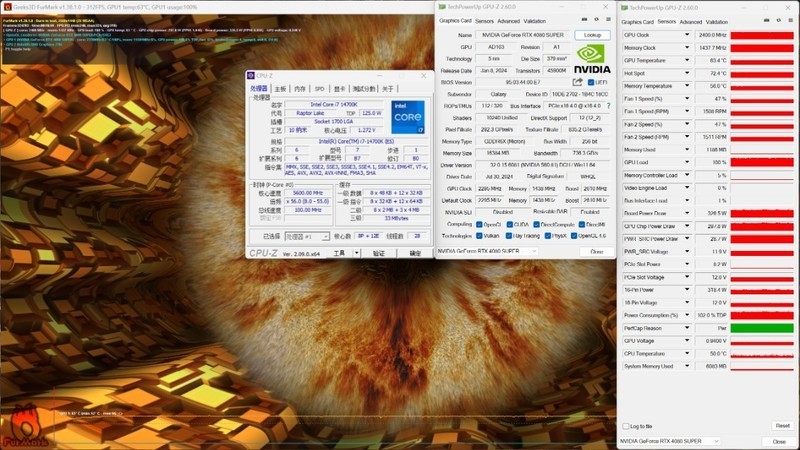This screenshot has width=800, height=450.
Task: Open the GPU Clock sensor dropdown
Action: (x=687, y=35)
